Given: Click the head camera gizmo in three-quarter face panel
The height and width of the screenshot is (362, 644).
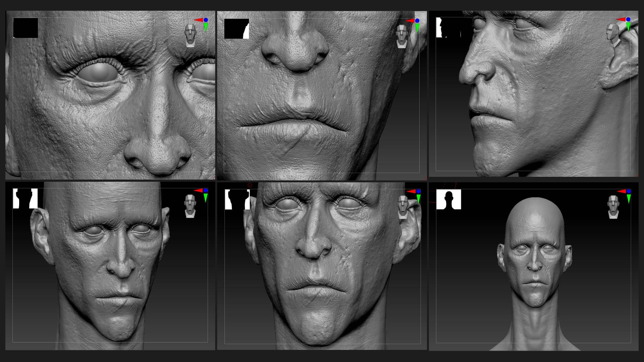Looking at the screenshot, I should coord(190,206).
